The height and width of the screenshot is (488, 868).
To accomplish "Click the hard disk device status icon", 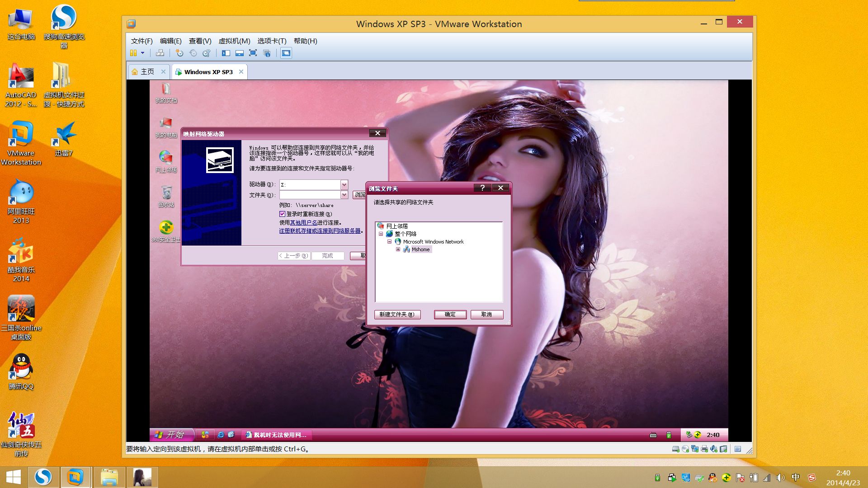I will tap(675, 449).
